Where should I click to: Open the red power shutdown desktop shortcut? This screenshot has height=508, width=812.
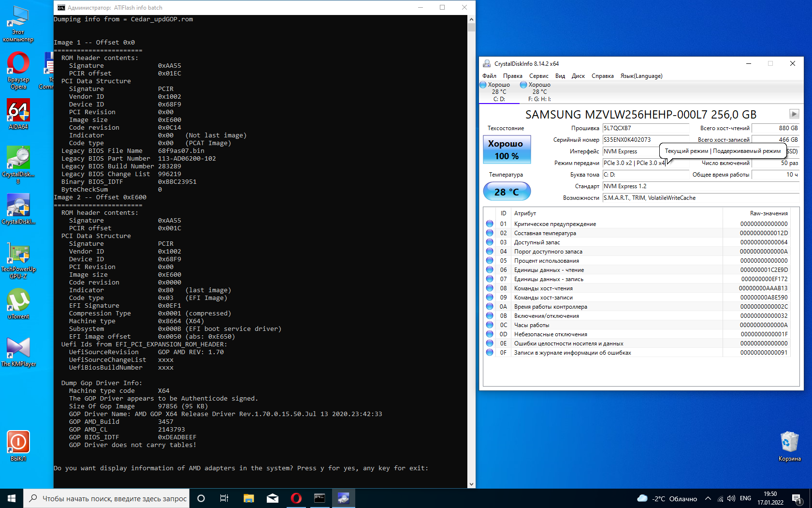(x=18, y=446)
